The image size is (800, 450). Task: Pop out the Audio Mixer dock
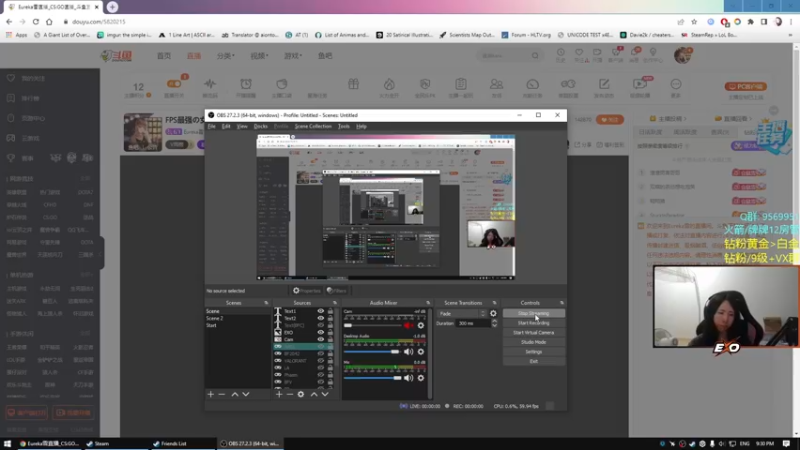point(428,303)
